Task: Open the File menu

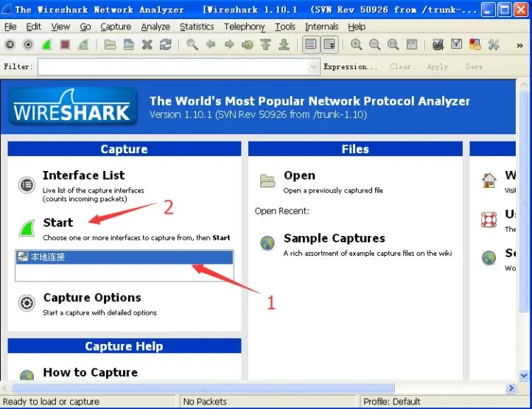Action: [10, 27]
